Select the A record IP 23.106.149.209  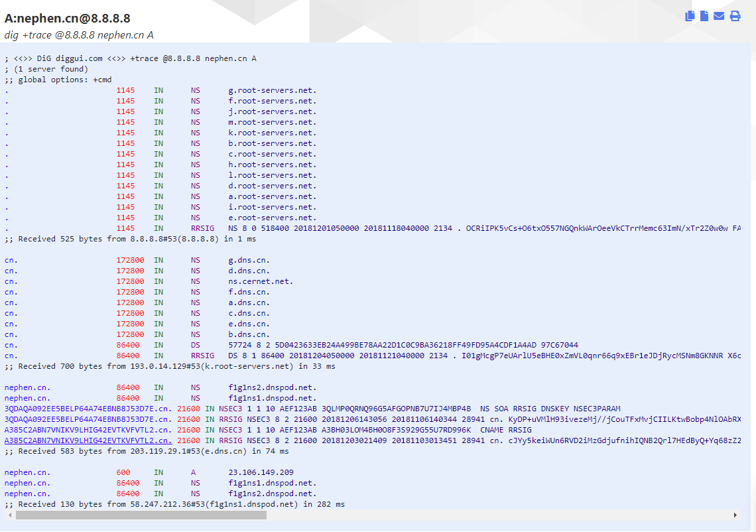click(261, 472)
